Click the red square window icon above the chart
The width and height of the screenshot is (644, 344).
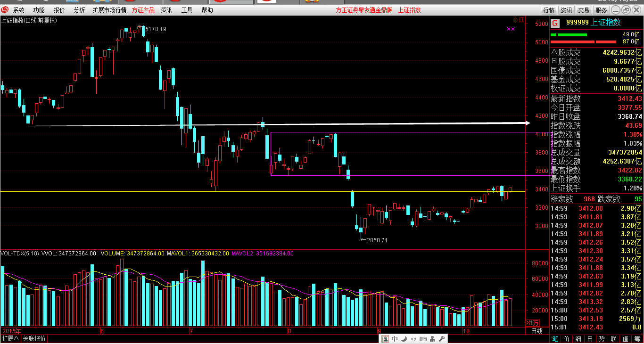click(x=521, y=20)
